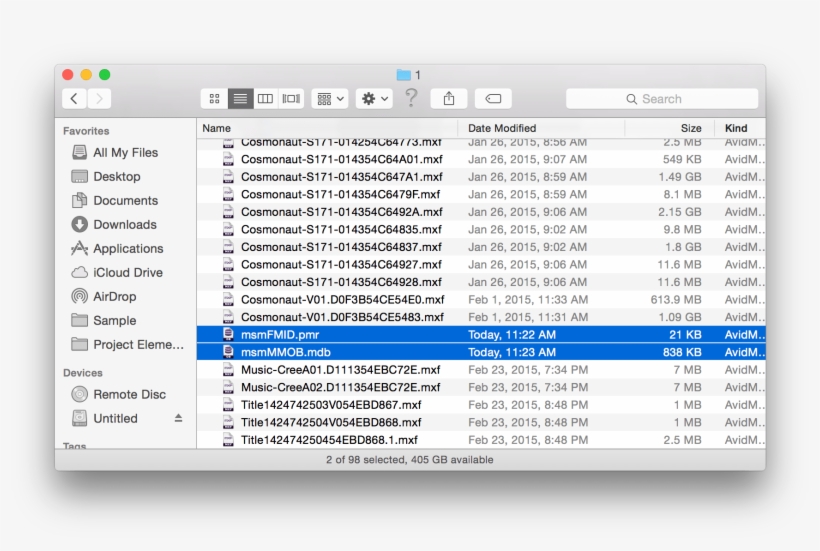Switch to list view
Image resolution: width=820 pixels, height=551 pixels.
click(x=241, y=98)
